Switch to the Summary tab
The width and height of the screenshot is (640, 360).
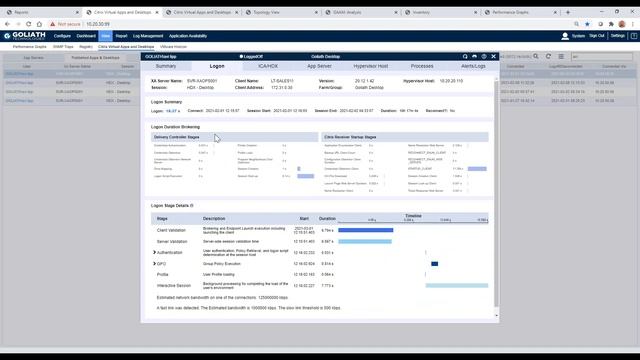click(x=166, y=66)
